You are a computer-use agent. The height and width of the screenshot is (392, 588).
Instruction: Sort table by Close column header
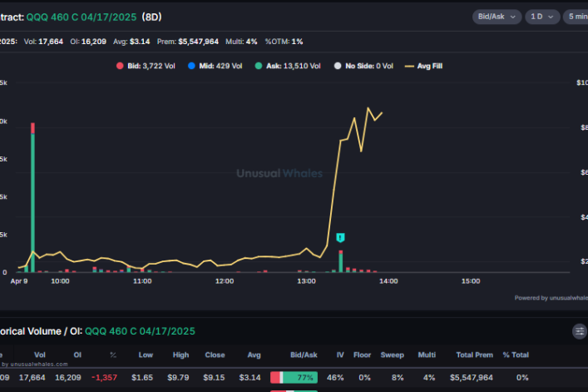[x=215, y=355]
